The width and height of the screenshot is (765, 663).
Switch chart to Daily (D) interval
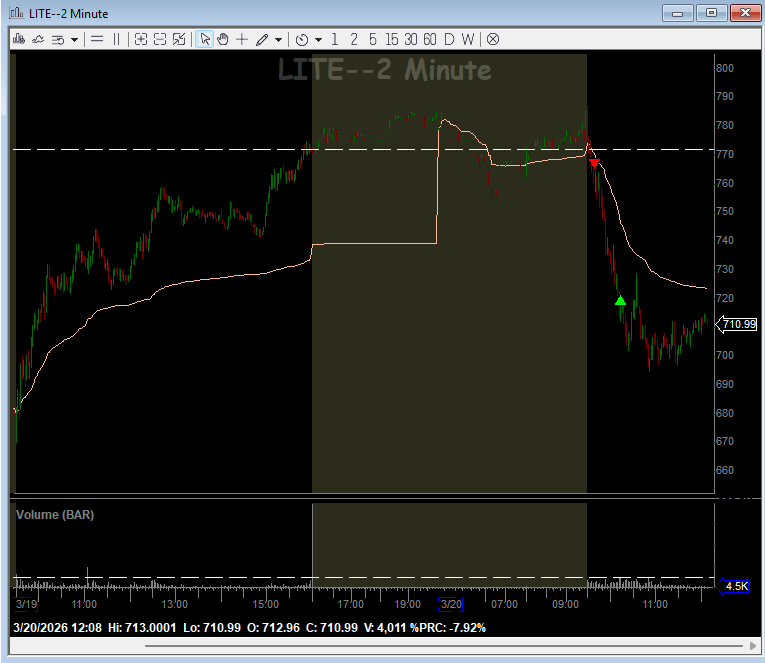pyautogui.click(x=449, y=39)
